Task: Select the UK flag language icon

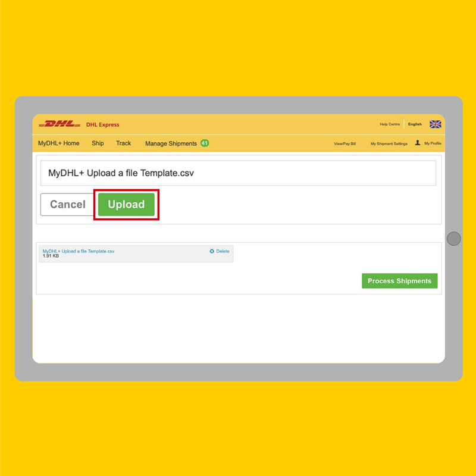Action: tap(436, 124)
